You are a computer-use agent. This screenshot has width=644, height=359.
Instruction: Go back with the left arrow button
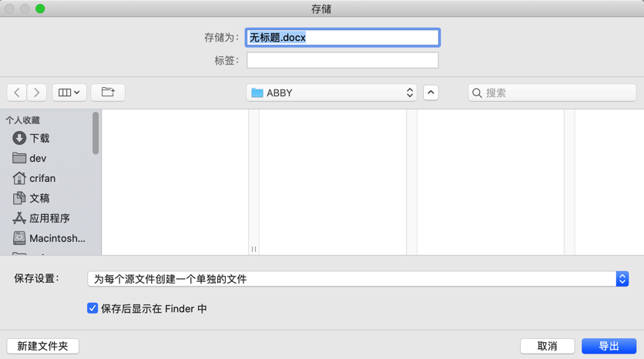[17, 92]
